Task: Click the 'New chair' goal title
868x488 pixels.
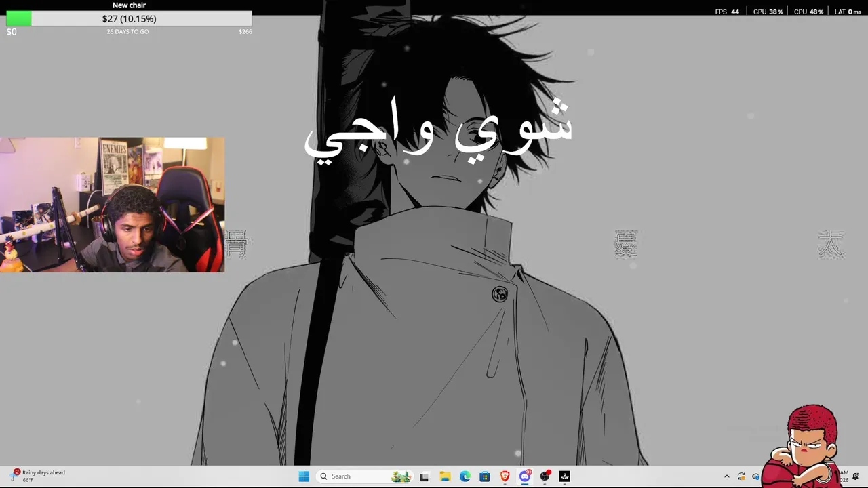Action: click(x=129, y=5)
